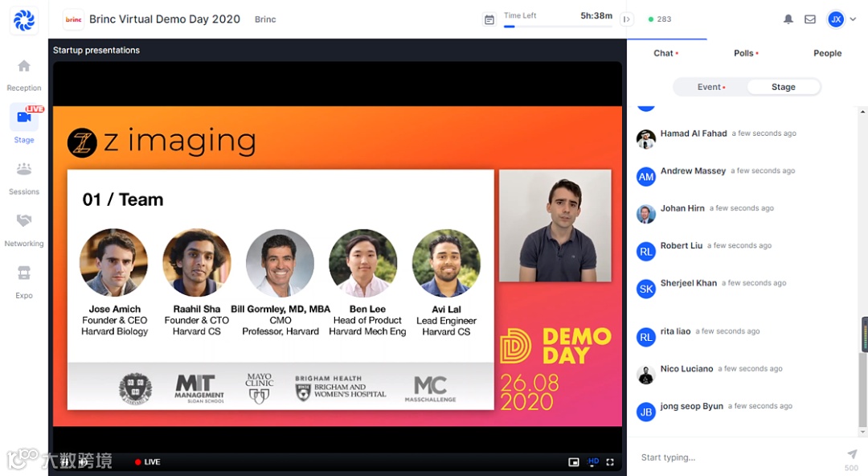
Task: Open the Sessions section
Action: [x=24, y=178]
